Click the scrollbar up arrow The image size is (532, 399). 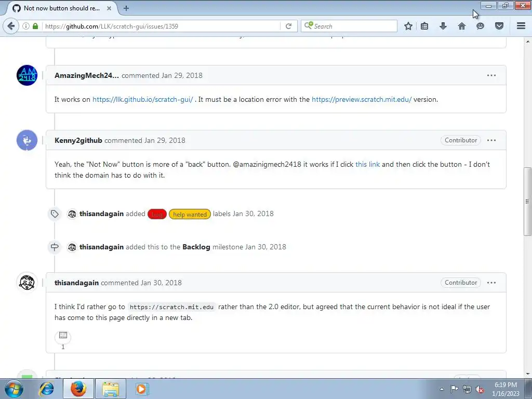click(x=527, y=42)
